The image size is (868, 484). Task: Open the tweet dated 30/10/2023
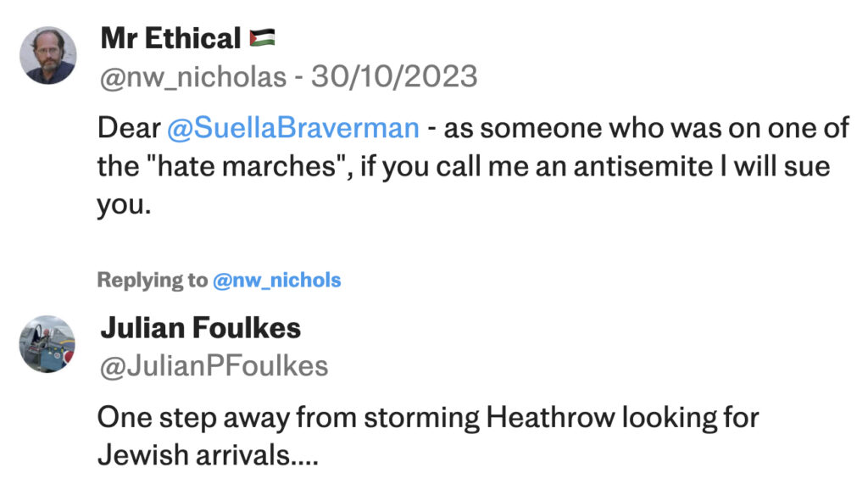pos(394,77)
